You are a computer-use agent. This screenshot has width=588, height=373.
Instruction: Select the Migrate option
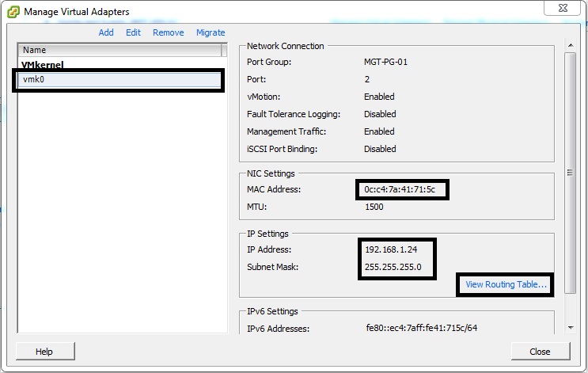pyautogui.click(x=211, y=32)
